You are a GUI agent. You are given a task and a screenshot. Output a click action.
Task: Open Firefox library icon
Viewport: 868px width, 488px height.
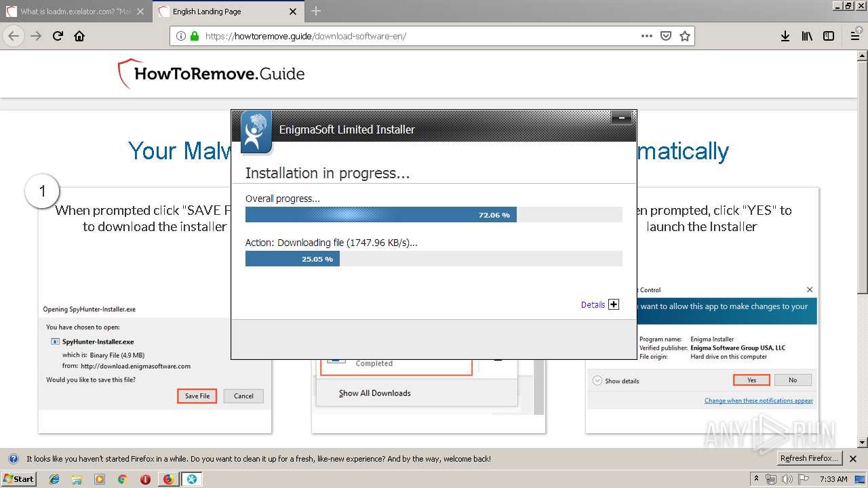(807, 36)
